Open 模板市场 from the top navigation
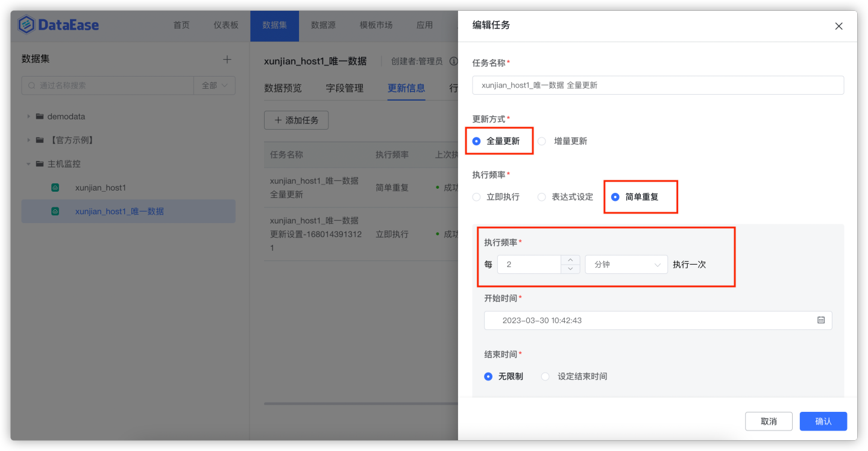Screen dimensions: 868x451 click(376, 25)
